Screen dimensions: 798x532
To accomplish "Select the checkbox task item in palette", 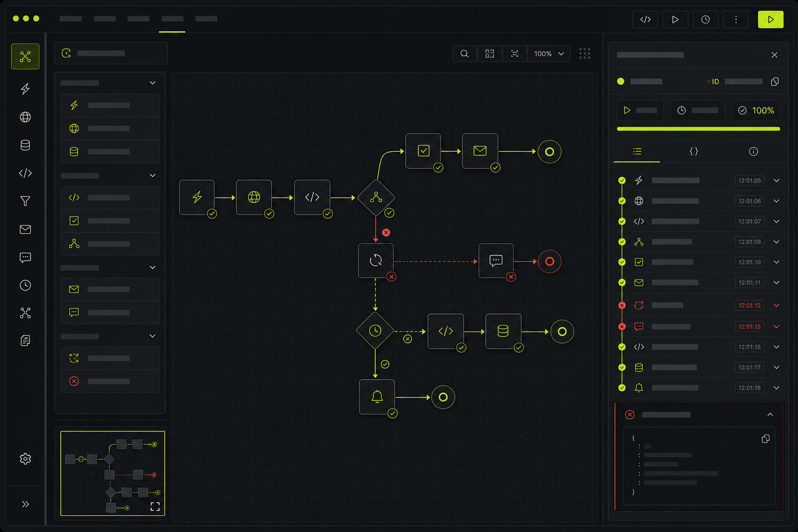I will click(x=110, y=221).
